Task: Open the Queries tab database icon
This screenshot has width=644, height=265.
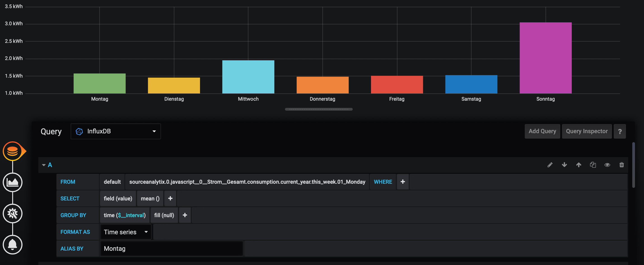Action: tap(12, 151)
